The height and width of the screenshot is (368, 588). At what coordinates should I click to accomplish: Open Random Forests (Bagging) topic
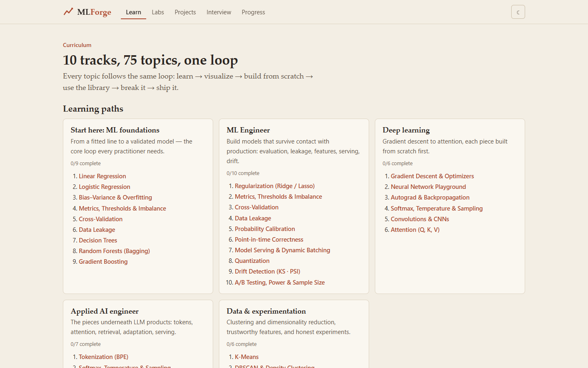click(114, 251)
